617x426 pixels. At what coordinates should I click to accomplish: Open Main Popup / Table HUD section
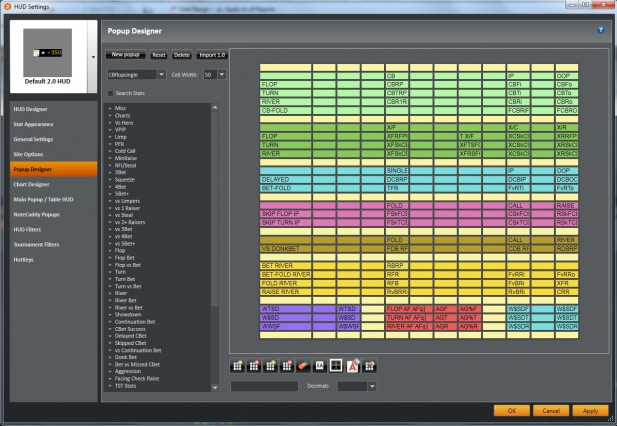pos(54,199)
